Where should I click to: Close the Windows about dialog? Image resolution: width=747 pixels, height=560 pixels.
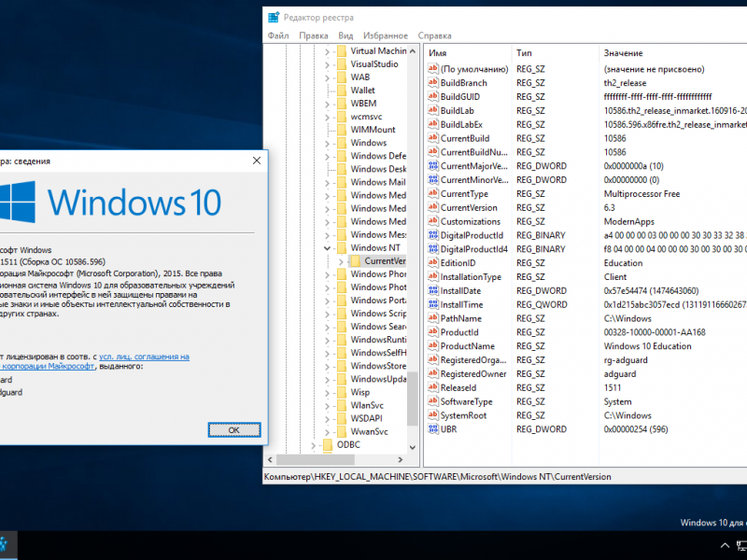tap(257, 161)
